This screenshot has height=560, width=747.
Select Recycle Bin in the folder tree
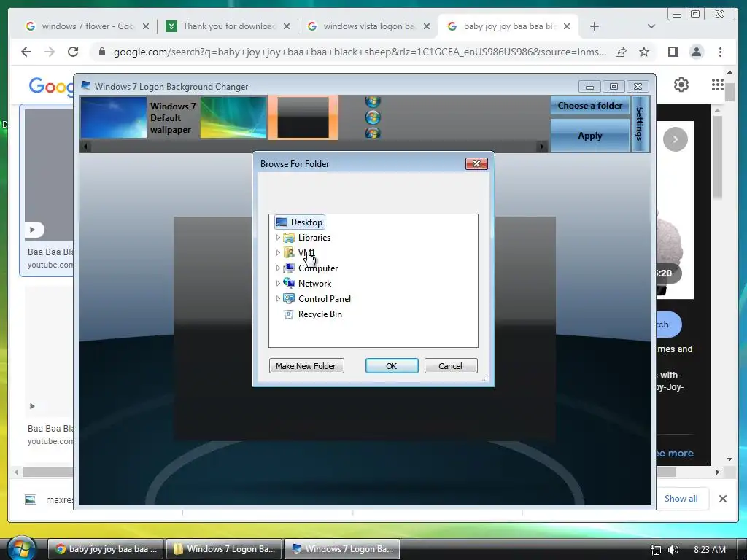320,314
